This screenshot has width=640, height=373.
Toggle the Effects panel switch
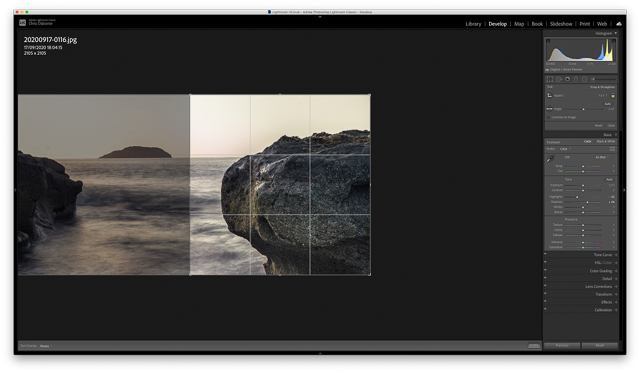coord(545,302)
